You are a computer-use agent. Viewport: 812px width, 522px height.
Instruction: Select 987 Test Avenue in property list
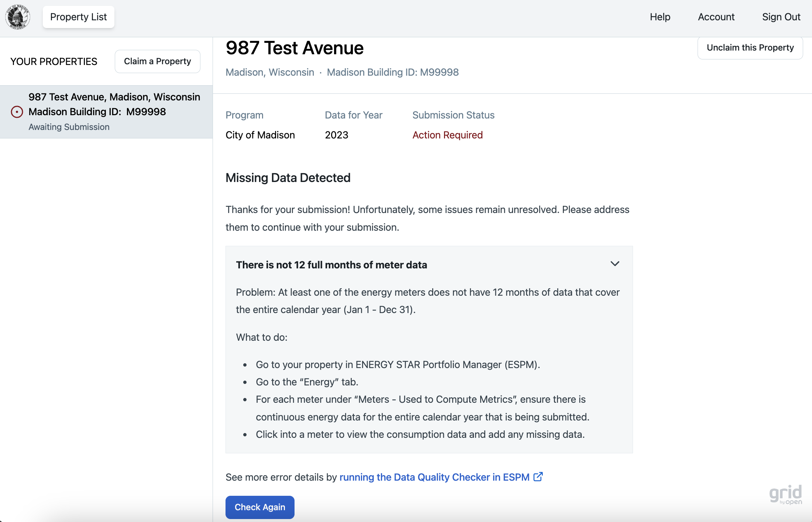pos(114,97)
